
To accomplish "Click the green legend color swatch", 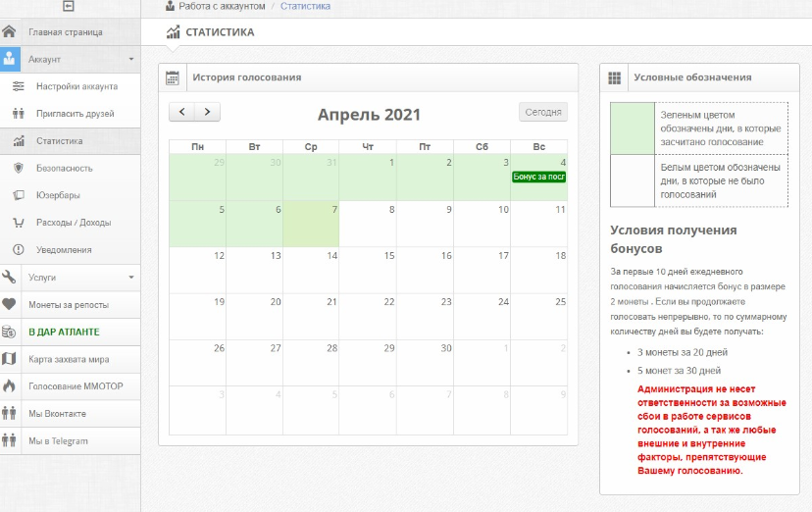I will coord(633,128).
